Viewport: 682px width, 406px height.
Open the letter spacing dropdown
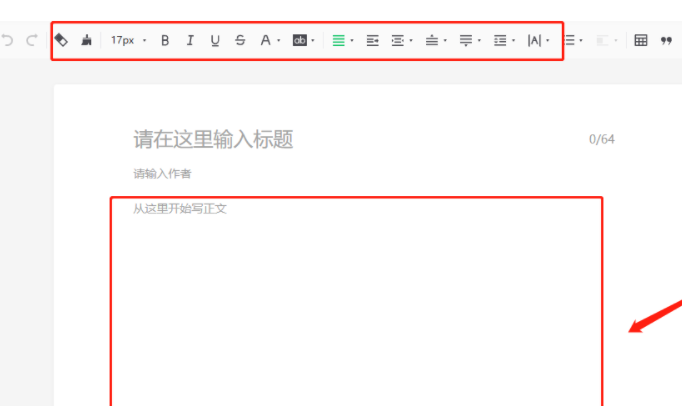coord(538,41)
